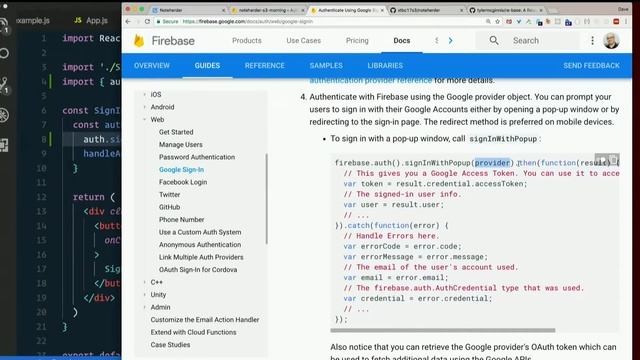Switch to the Overview docs tab

click(152, 66)
